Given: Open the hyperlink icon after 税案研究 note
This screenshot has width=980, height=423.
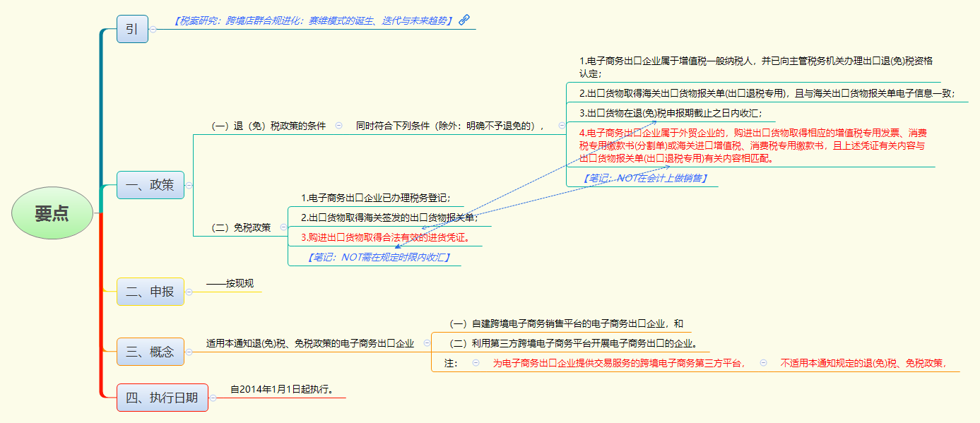Looking at the screenshot, I should [x=464, y=20].
